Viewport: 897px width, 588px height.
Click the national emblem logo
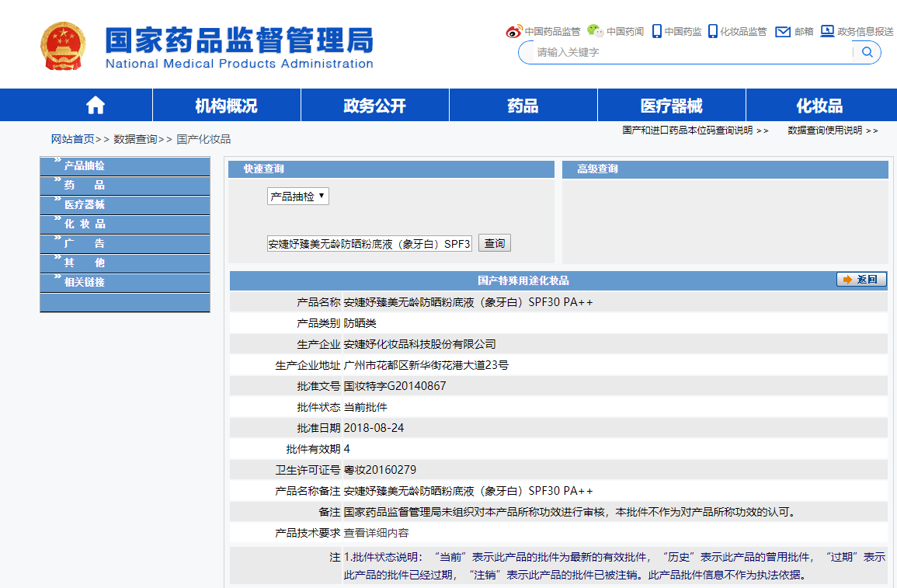click(63, 47)
